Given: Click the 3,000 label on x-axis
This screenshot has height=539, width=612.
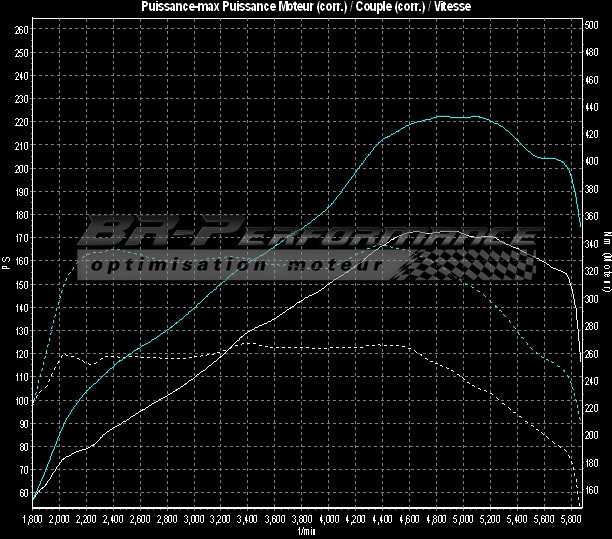Looking at the screenshot, I should click(194, 521).
